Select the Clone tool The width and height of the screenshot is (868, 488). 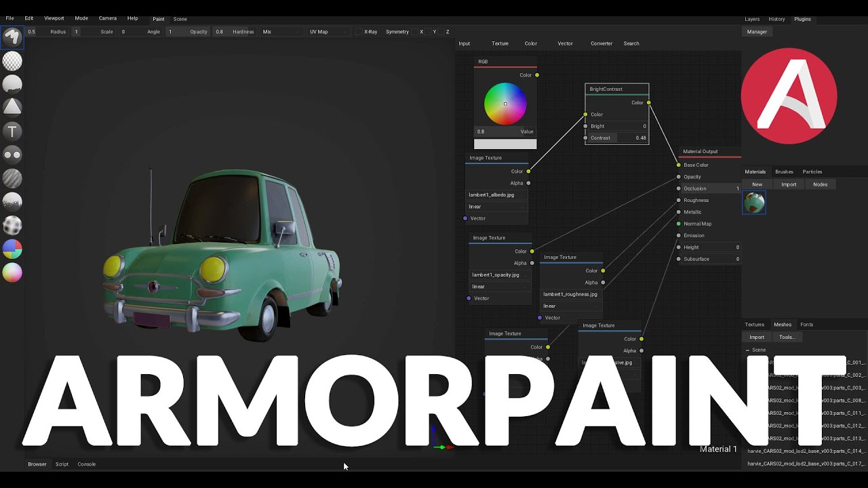tap(12, 155)
